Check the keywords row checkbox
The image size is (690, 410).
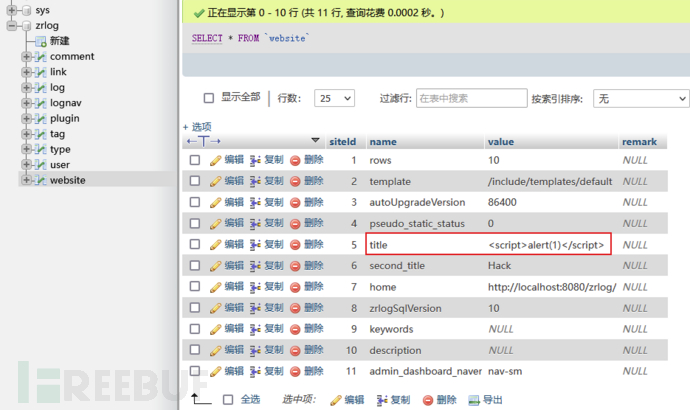pyautogui.click(x=195, y=329)
